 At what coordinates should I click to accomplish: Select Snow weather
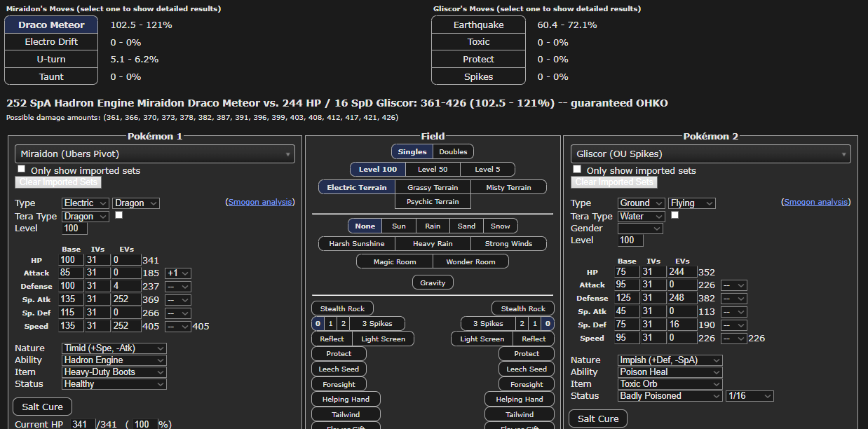click(x=501, y=226)
